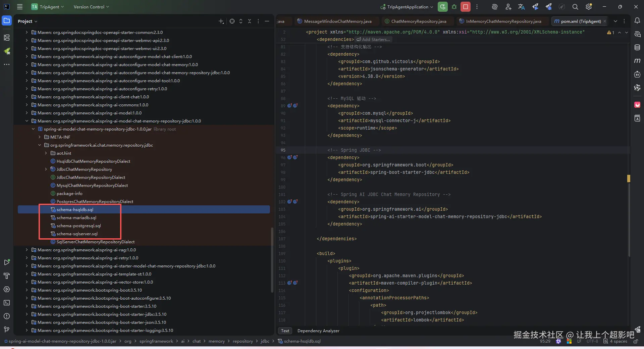Click UTF-8 encoding in status bar
Image resolution: width=644 pixels, height=349 pixels.
pos(592,341)
